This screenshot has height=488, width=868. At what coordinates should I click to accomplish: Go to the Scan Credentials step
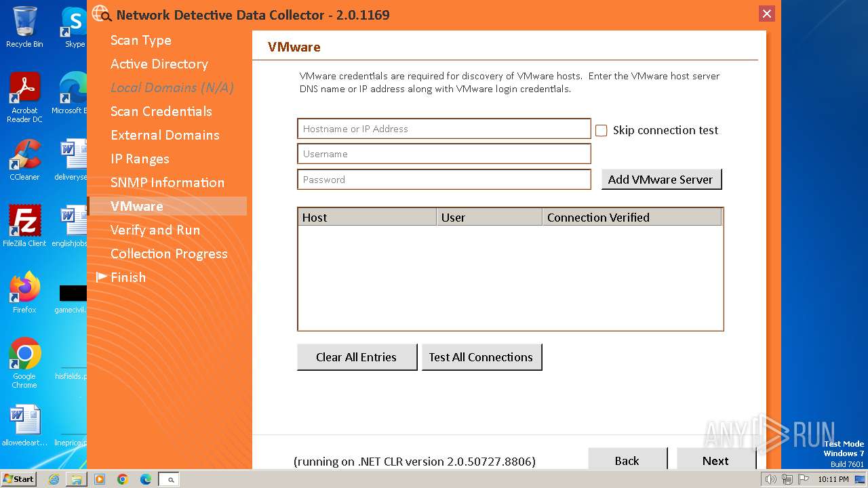[x=161, y=111]
